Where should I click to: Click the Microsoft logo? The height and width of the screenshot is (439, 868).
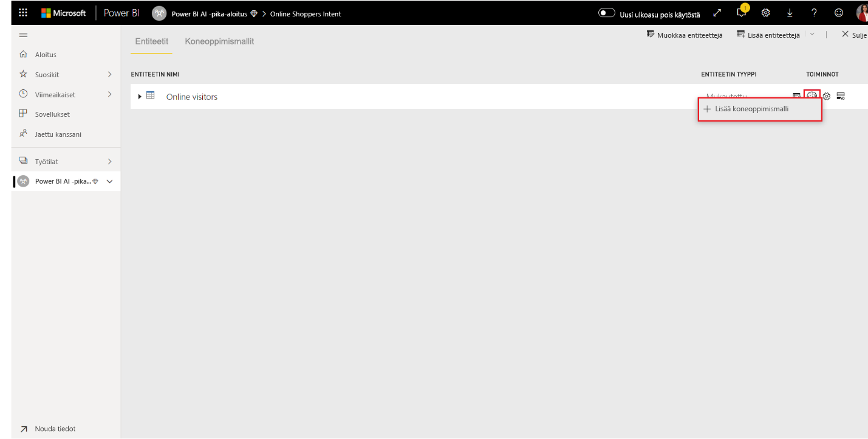click(64, 13)
